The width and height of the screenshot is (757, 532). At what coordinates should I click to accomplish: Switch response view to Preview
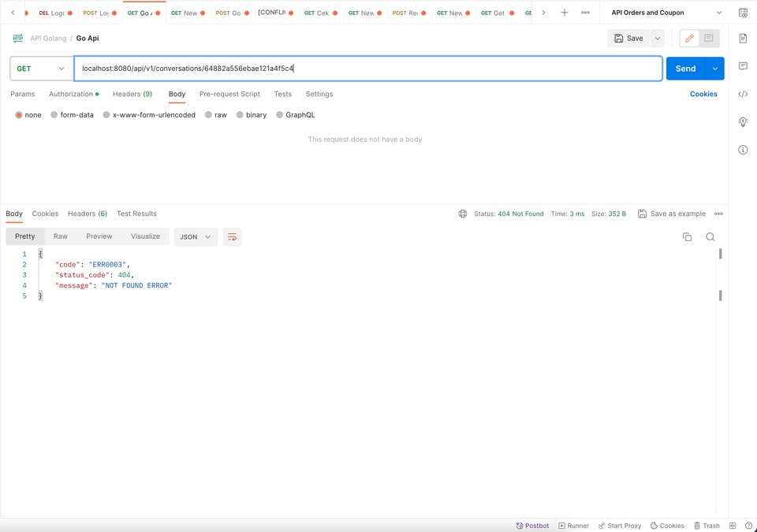(x=99, y=236)
